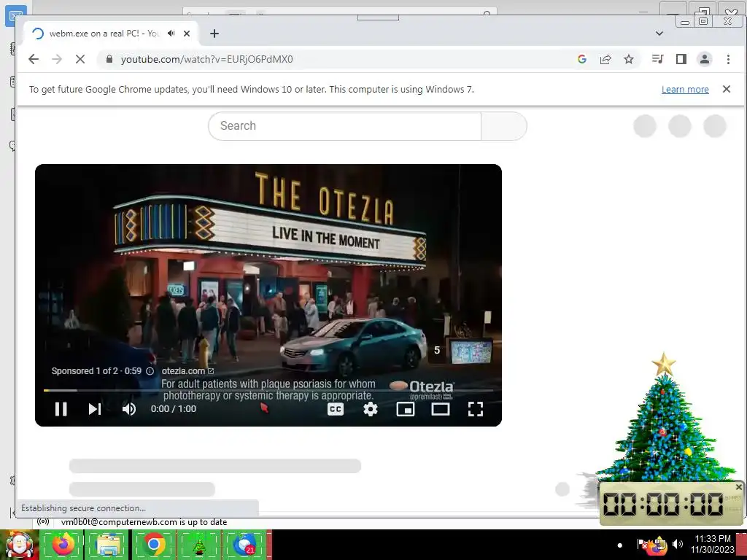The width and height of the screenshot is (747, 560).
Task: Open Thunderbird taskbar icon with badge
Action: pyautogui.click(x=244, y=544)
